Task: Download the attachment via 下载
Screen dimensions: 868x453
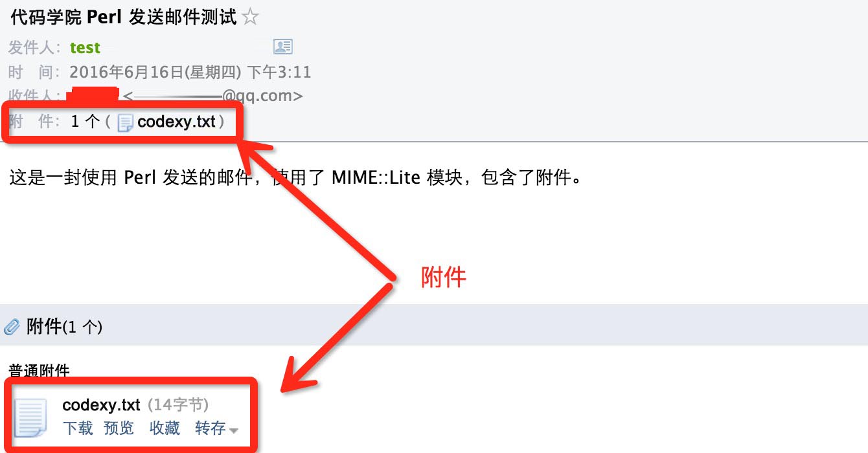Action: pos(78,428)
